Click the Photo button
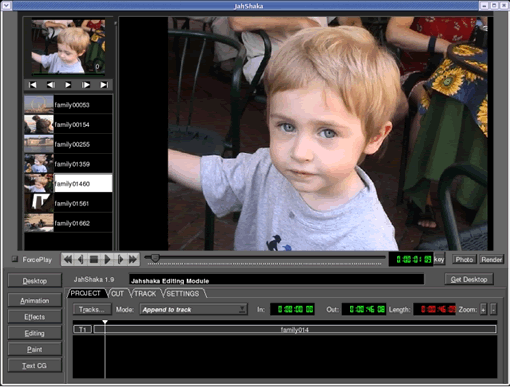Screen dimensions: 510x388 [x=464, y=259]
